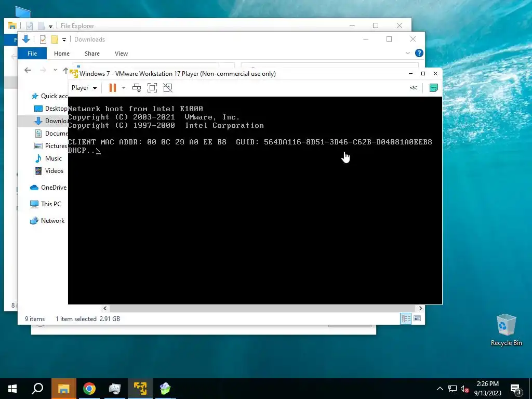The height and width of the screenshot is (399, 532).
Task: Switch to the View ribbon tab
Action: [121, 54]
